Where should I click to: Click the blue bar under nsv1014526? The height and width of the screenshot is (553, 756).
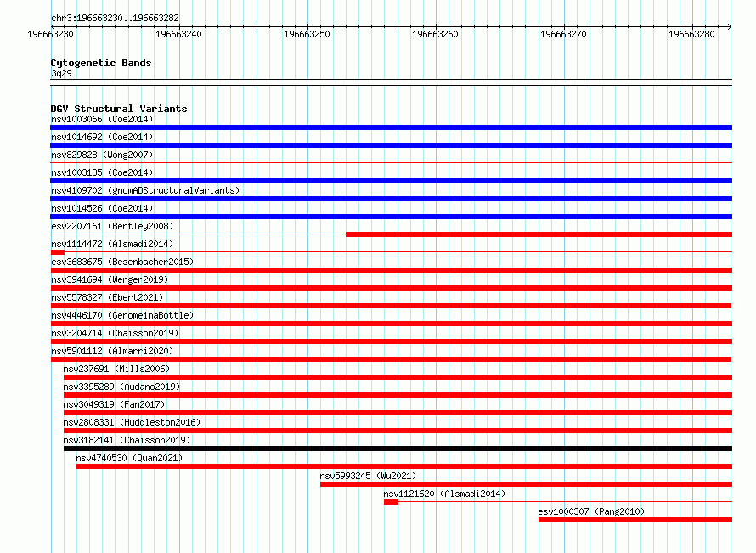tap(391, 217)
